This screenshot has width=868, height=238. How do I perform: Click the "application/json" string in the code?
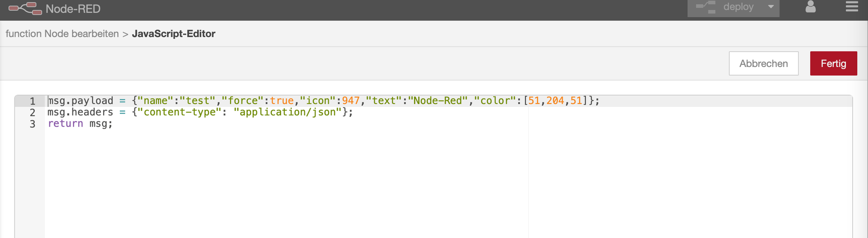point(288,112)
